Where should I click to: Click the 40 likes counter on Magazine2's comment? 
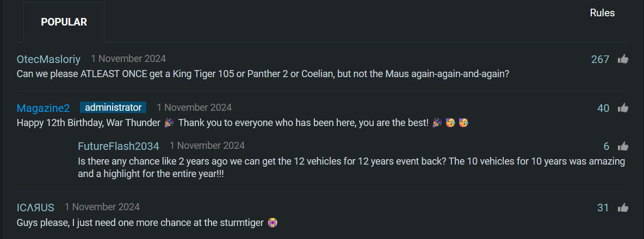click(x=603, y=108)
